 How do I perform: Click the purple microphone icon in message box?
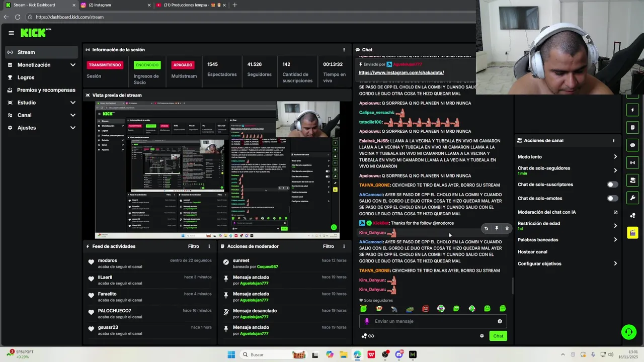tap(367, 321)
